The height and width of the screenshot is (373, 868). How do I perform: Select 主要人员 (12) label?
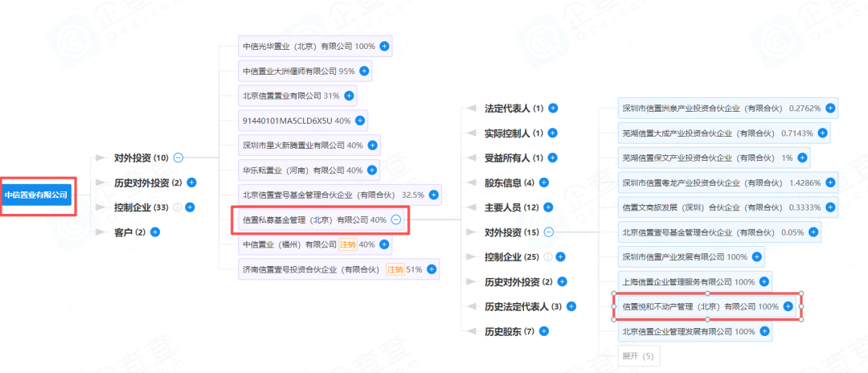point(512,207)
